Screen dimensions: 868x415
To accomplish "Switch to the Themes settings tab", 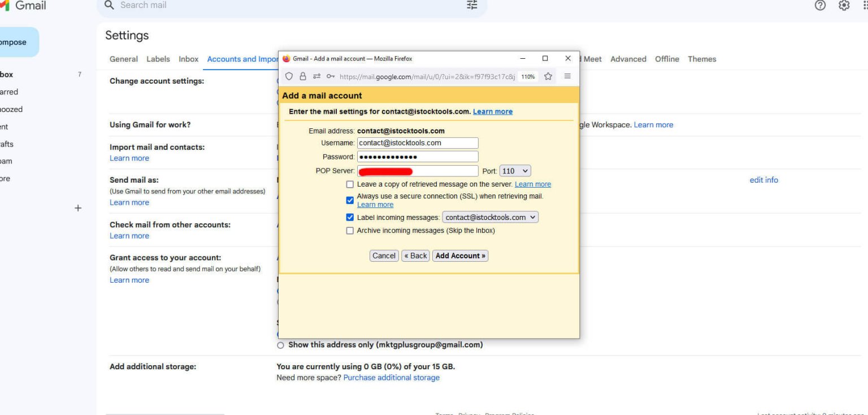I will point(702,59).
